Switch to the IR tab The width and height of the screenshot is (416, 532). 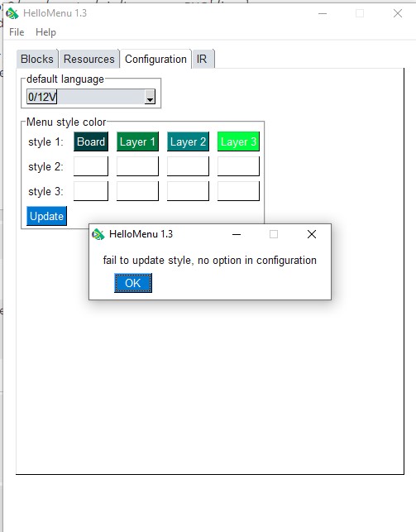coord(202,59)
